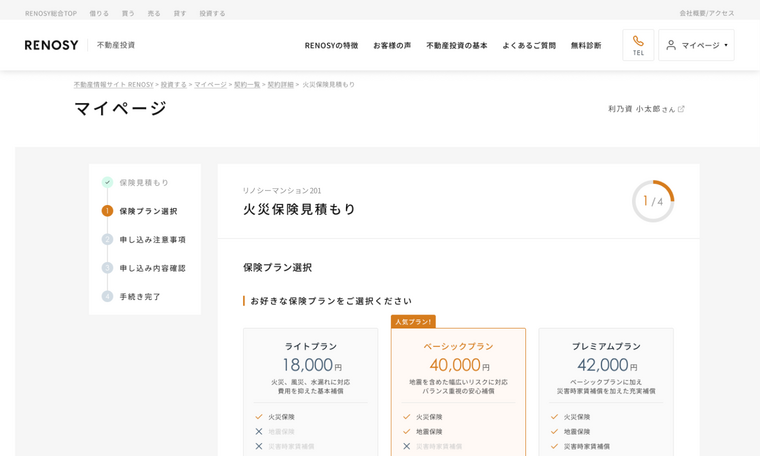Click the 災害時家賃補償 checkmark icon in プレミアムプラン
The height and width of the screenshot is (456, 760).
pos(554,446)
